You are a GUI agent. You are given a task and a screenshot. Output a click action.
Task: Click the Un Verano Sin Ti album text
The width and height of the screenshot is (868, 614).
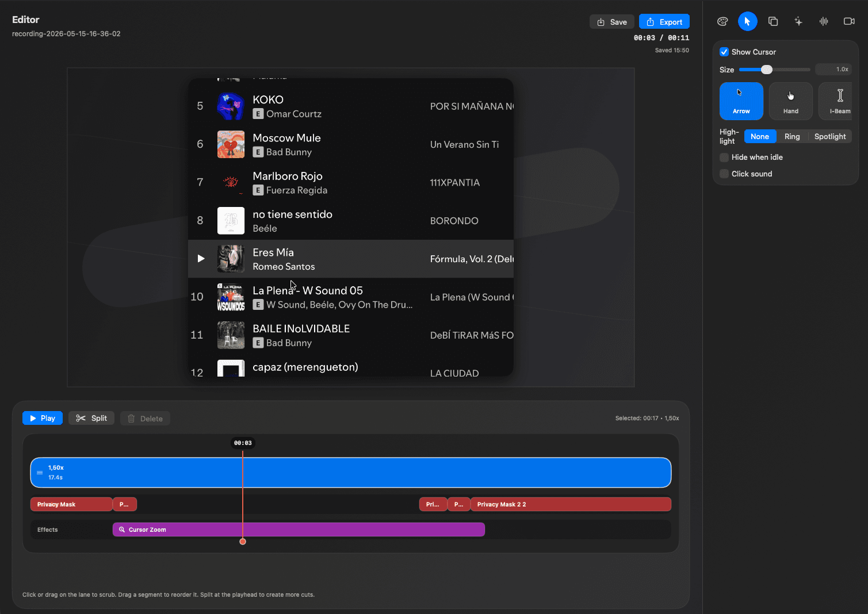[x=464, y=144]
